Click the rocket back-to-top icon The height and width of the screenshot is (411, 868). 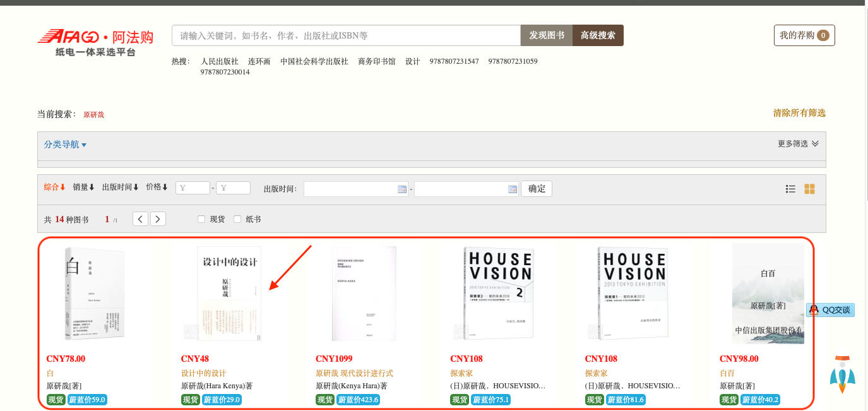coord(842,374)
